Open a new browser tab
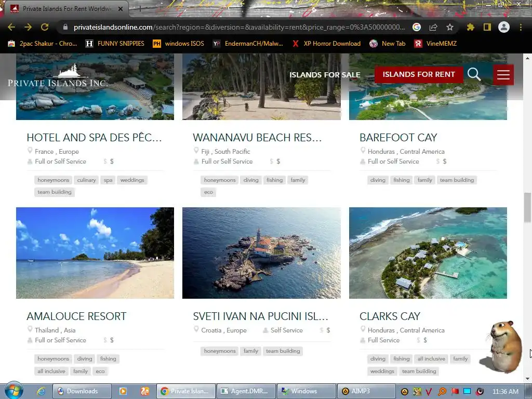 click(x=140, y=9)
